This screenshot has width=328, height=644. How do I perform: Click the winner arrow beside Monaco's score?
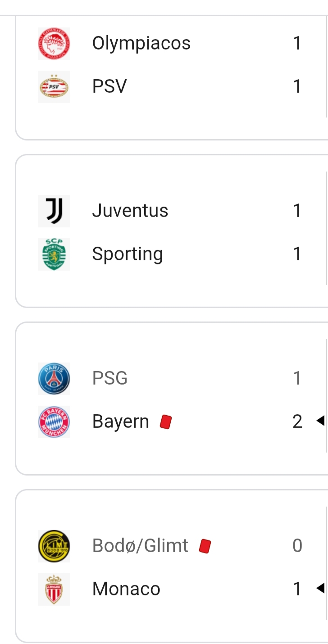point(320,588)
